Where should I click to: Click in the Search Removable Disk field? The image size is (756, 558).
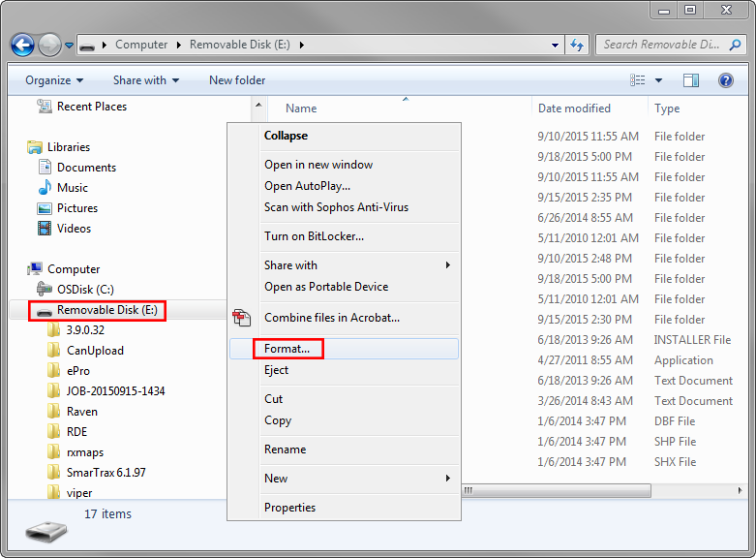(664, 45)
